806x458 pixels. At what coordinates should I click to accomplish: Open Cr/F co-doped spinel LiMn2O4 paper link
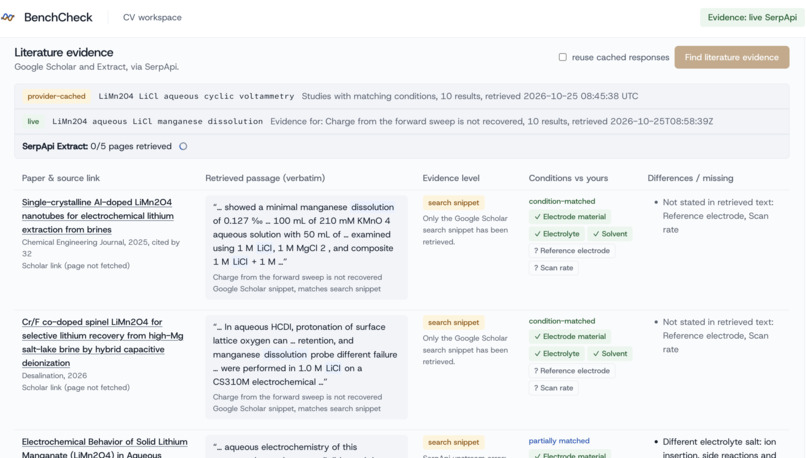click(x=102, y=342)
